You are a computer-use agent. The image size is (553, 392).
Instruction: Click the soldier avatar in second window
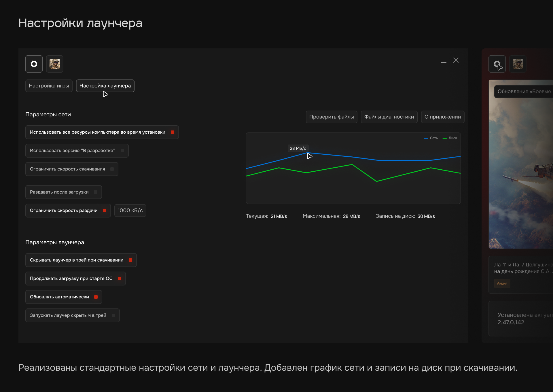pyautogui.click(x=518, y=64)
